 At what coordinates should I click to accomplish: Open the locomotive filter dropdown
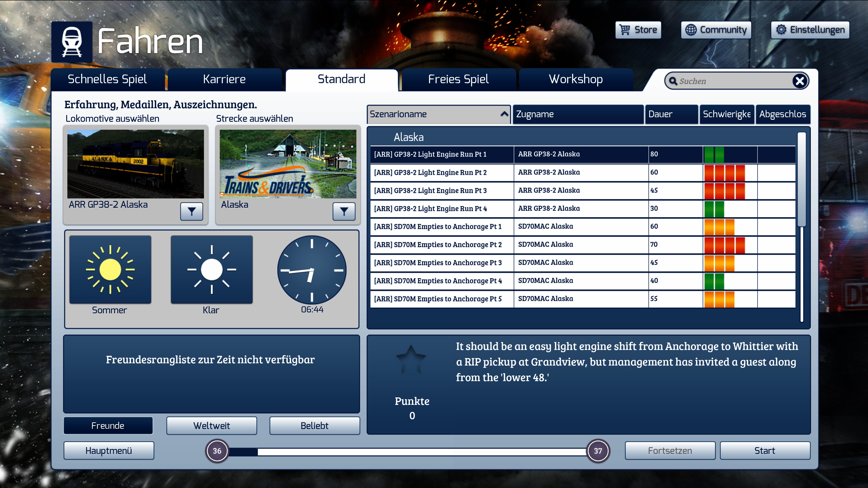191,211
